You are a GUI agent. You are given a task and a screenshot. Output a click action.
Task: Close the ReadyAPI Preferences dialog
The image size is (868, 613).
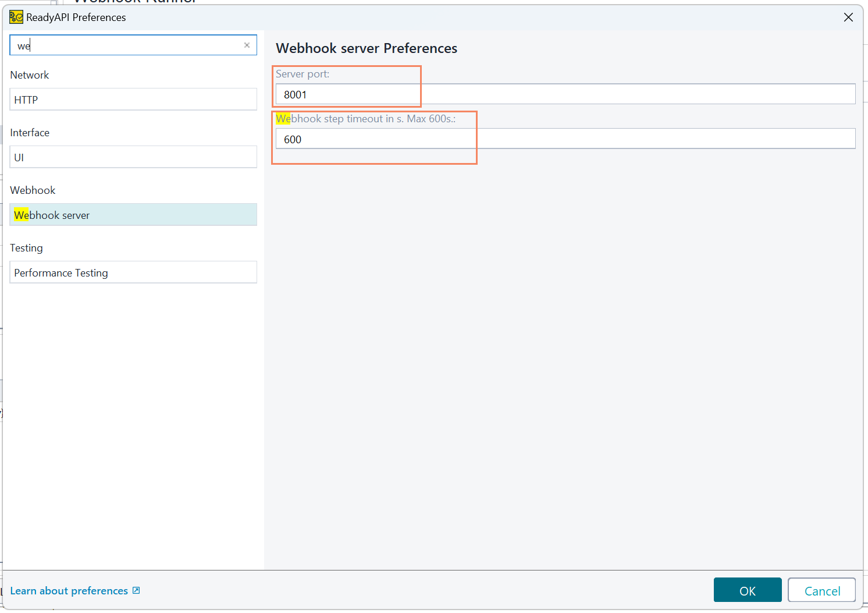pyautogui.click(x=848, y=17)
